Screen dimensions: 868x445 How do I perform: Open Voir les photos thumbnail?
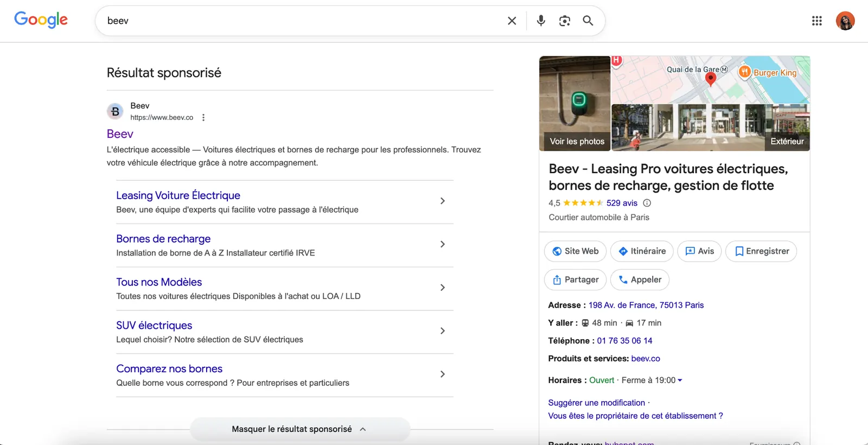point(575,103)
